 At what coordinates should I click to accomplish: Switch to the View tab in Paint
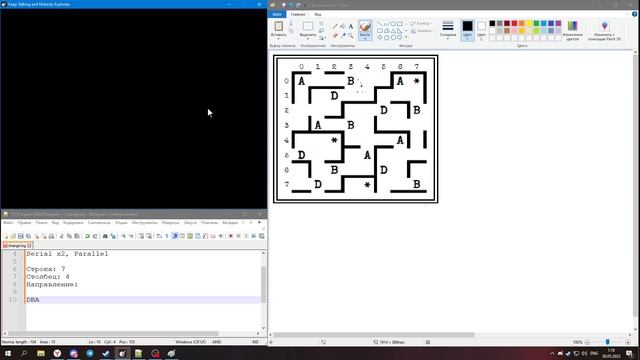coord(318,14)
